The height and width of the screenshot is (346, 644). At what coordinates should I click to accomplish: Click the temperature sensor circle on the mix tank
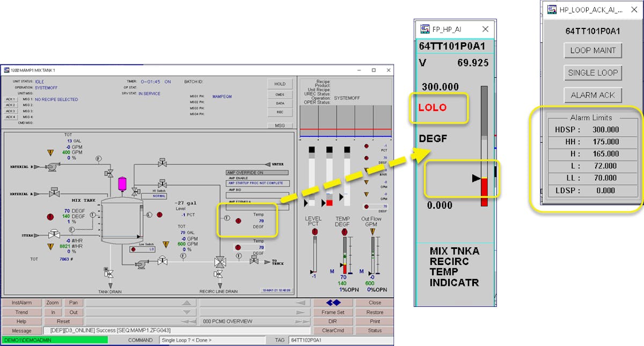tap(93, 215)
